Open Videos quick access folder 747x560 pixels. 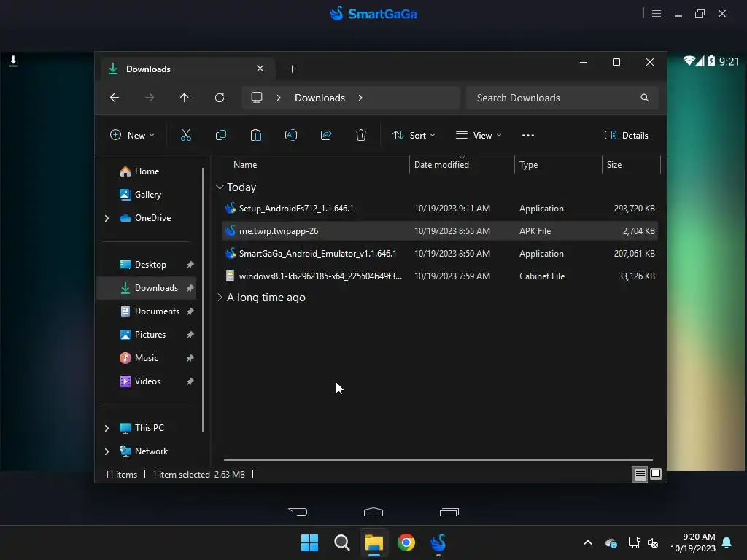click(147, 381)
